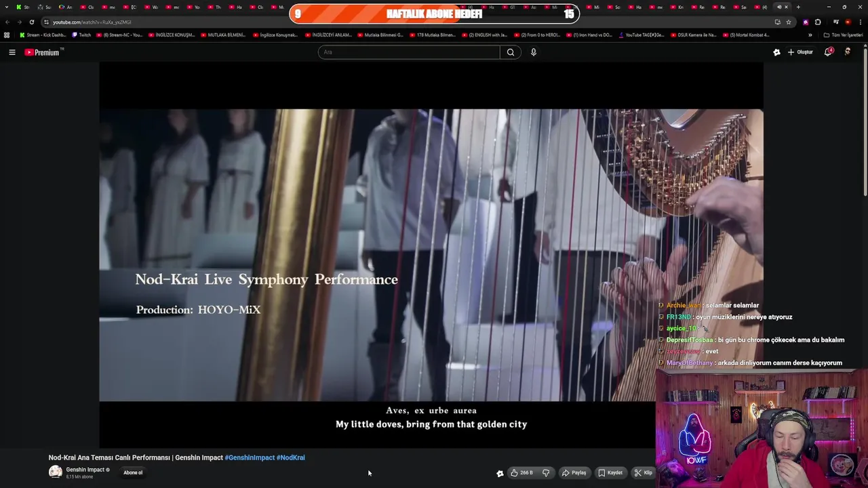Open the YouTube TAG Generator bookmark

(x=642, y=35)
